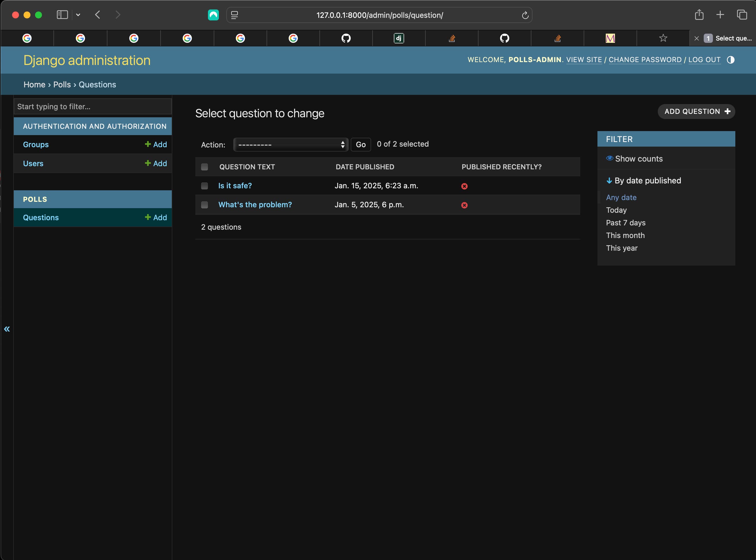This screenshot has width=756, height=560.
Task: Switch to the first GitHub tab
Action: tap(346, 38)
